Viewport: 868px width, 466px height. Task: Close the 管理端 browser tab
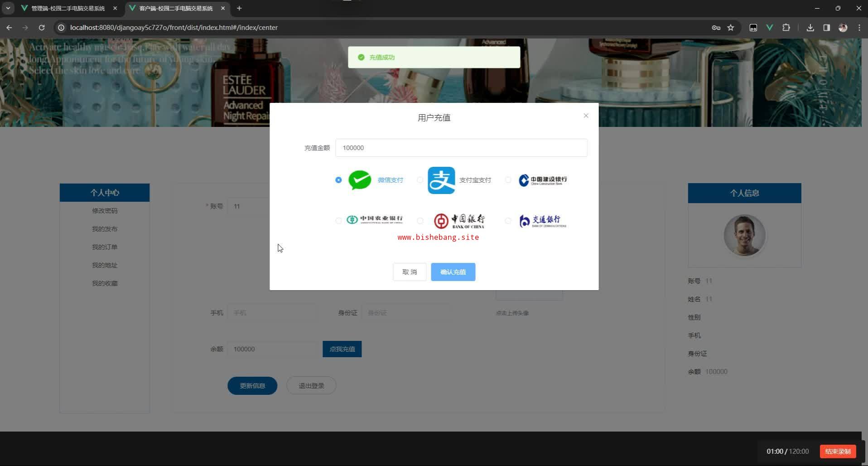115,8
